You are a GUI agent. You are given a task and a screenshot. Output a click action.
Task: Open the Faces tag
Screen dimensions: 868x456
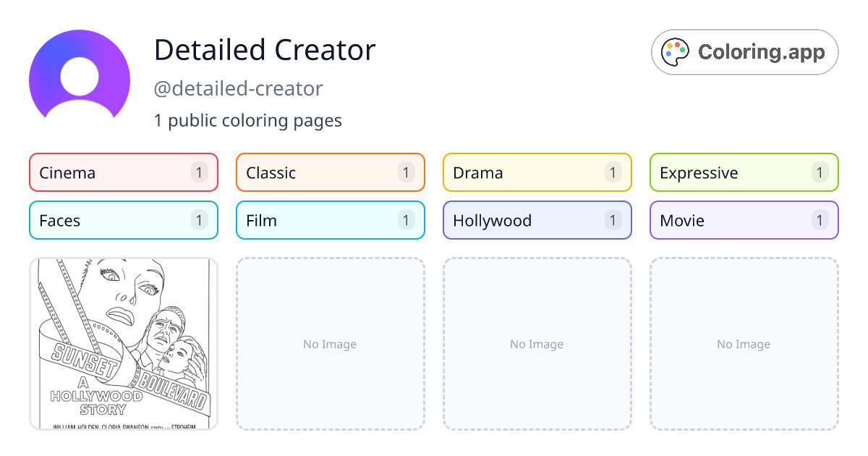[x=124, y=220]
